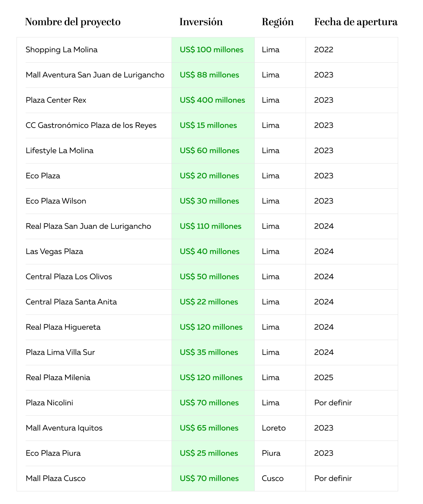The height and width of the screenshot is (504, 423).
Task: Select Por definir date for Plaza Nicolini
Action: tap(333, 403)
